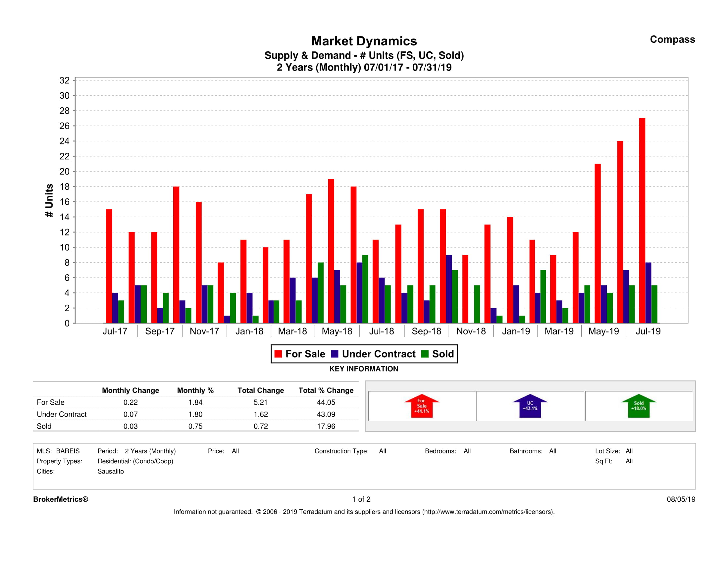Click the Market Dynamics title

click(364, 41)
